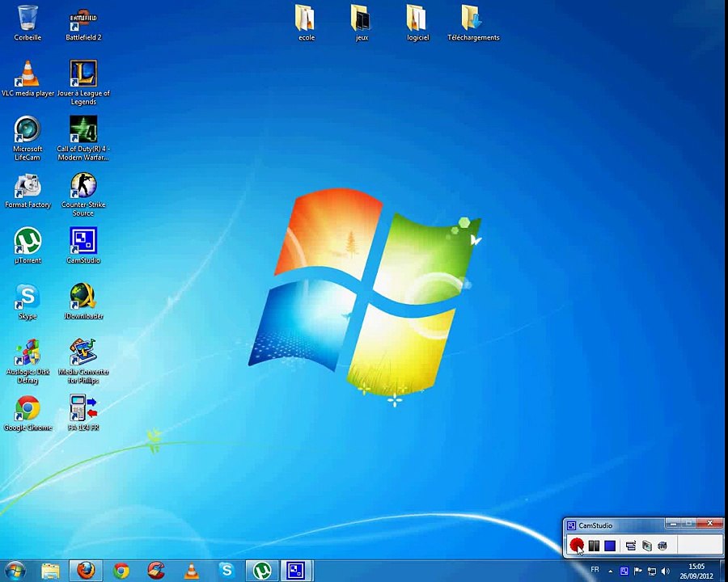Select the jeux folder
Image resolution: width=728 pixels, height=582 pixels.
click(362, 23)
